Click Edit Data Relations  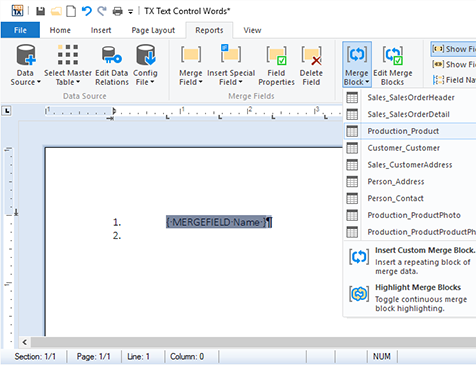pyautogui.click(x=112, y=65)
